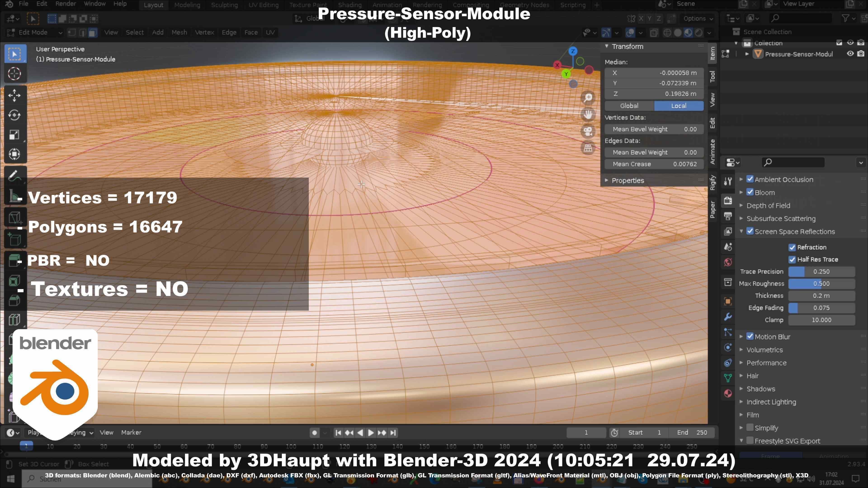Open Output properties printer icon
This screenshot has width=868, height=488.
click(728, 216)
